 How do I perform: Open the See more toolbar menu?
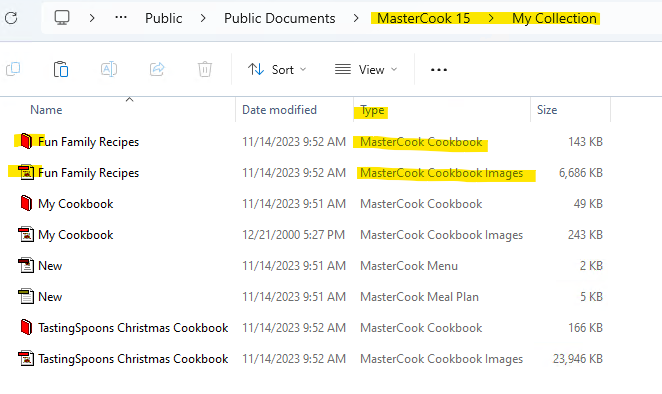[x=439, y=70]
